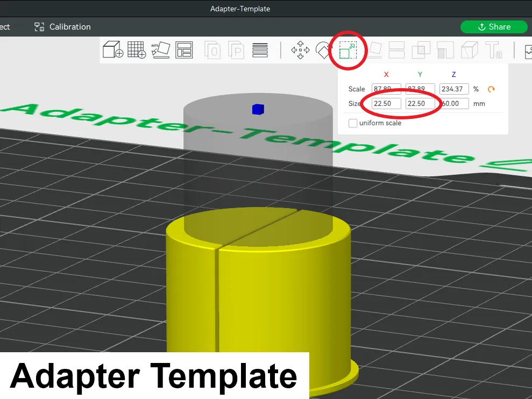Select the Scale tool
This screenshot has height=399, width=532.
point(348,51)
